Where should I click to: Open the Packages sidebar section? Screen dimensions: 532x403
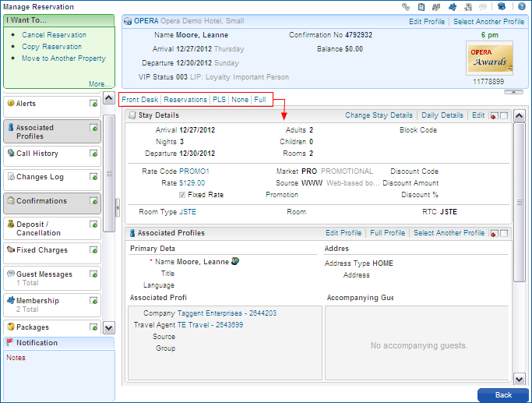52,327
